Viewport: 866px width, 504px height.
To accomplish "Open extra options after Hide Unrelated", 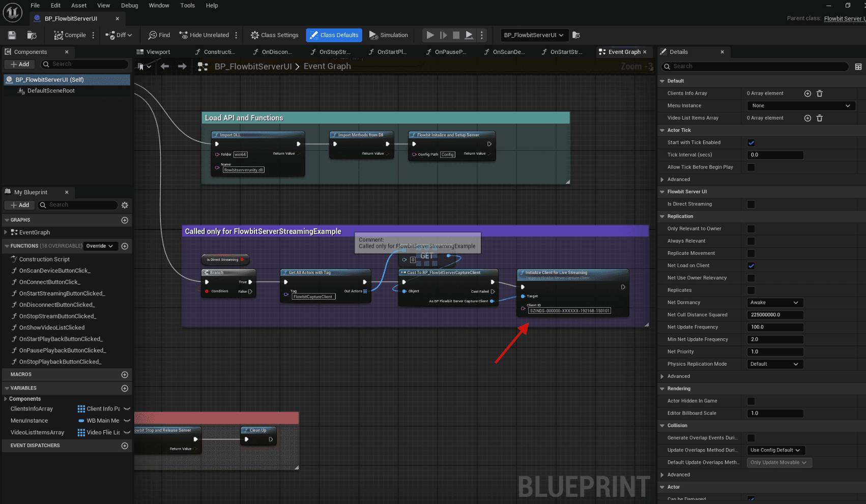I will point(236,35).
